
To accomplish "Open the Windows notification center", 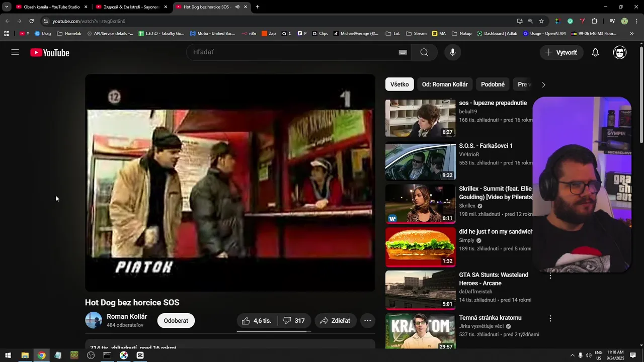I will tap(633, 355).
